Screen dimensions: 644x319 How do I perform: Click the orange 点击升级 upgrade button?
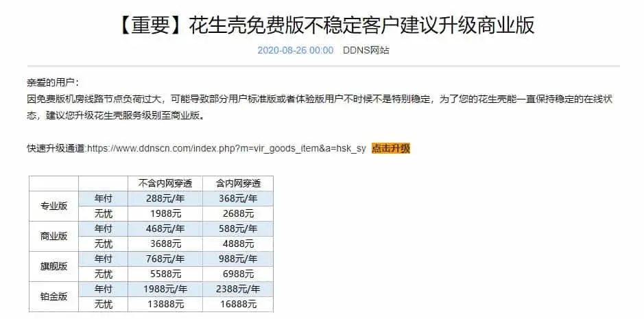tap(391, 149)
